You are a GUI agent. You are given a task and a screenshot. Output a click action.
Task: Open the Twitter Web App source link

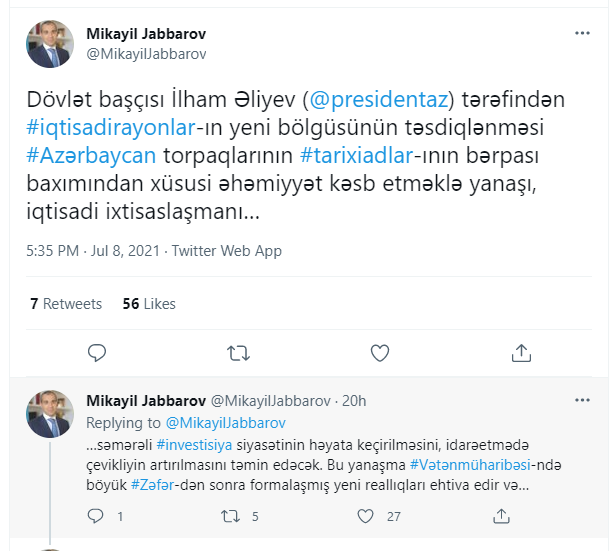point(227,251)
